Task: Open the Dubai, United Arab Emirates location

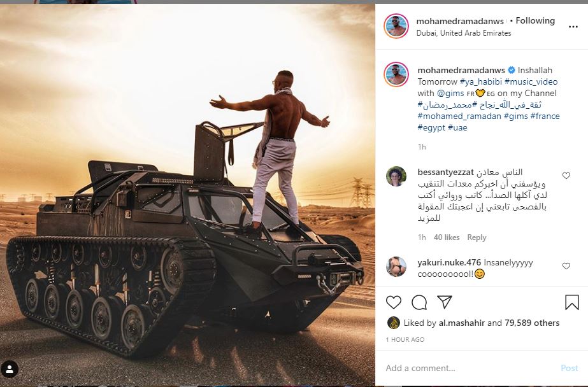Action: click(464, 33)
